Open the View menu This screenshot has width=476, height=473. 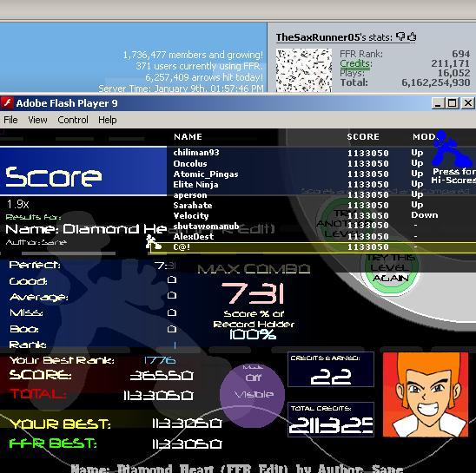[37, 120]
